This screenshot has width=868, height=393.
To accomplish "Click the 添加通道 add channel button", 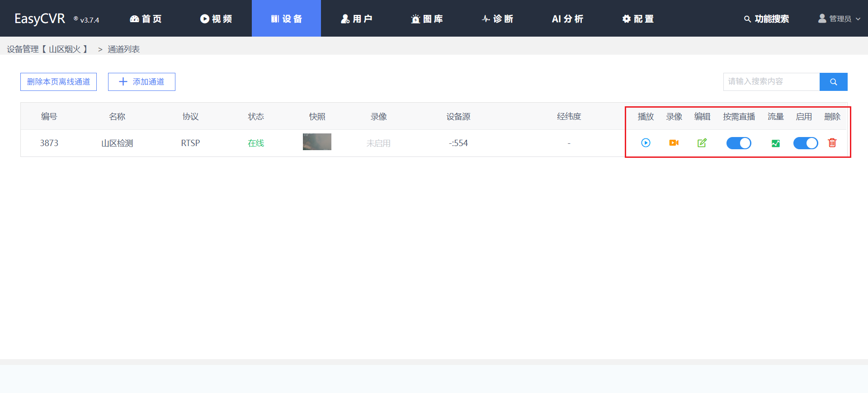I will coord(142,82).
